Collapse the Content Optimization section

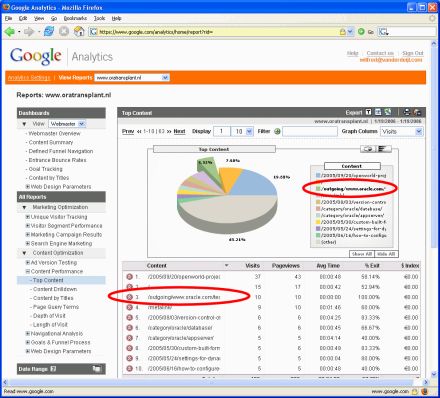[24, 253]
